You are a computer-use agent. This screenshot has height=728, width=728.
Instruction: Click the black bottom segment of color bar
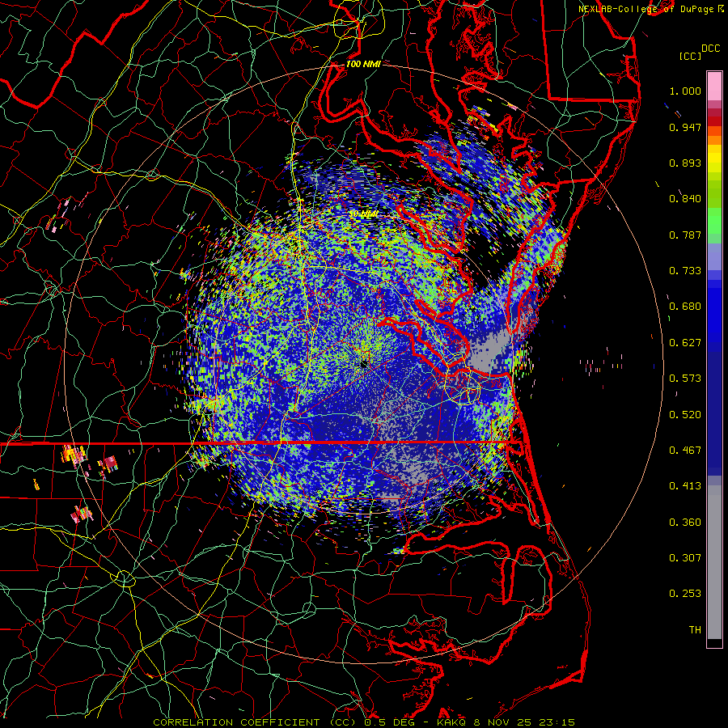(714, 643)
